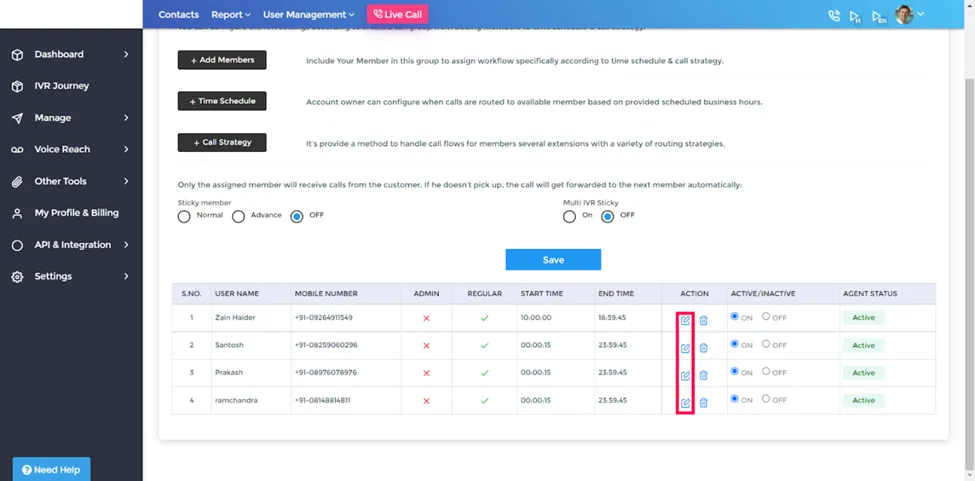Expand the API & Integration submenu arrow
975x481 pixels.
click(126, 245)
